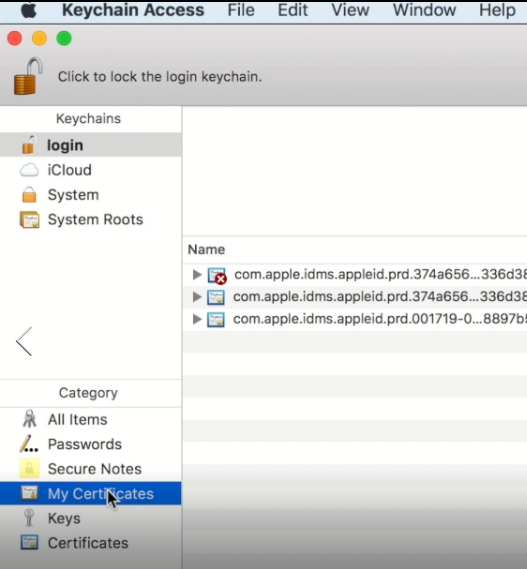Expand the second 374a656 certificate row

[197, 297]
